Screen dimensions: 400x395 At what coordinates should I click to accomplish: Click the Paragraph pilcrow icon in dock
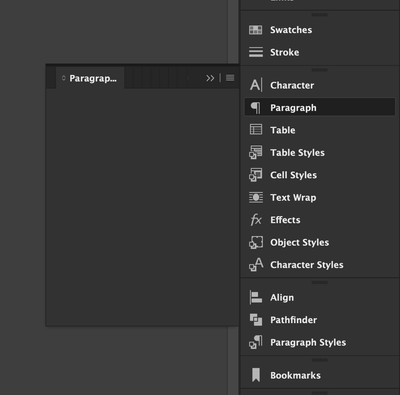(256, 108)
